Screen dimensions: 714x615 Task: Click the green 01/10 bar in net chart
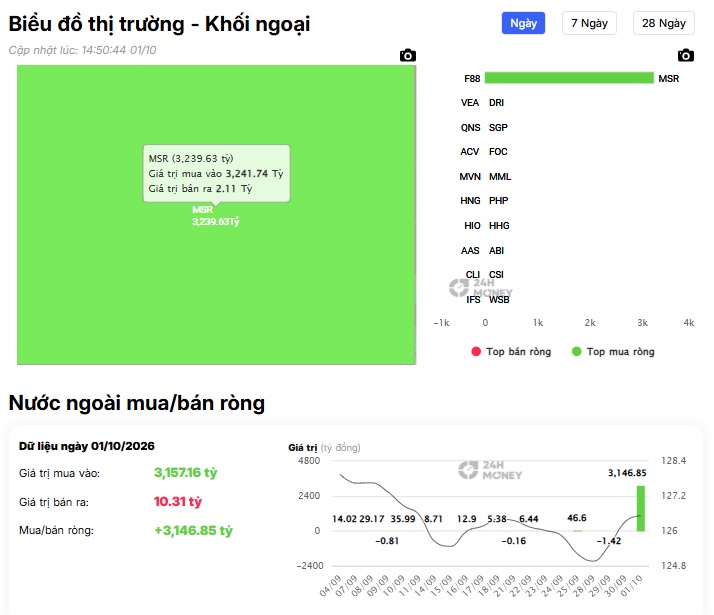(641, 508)
